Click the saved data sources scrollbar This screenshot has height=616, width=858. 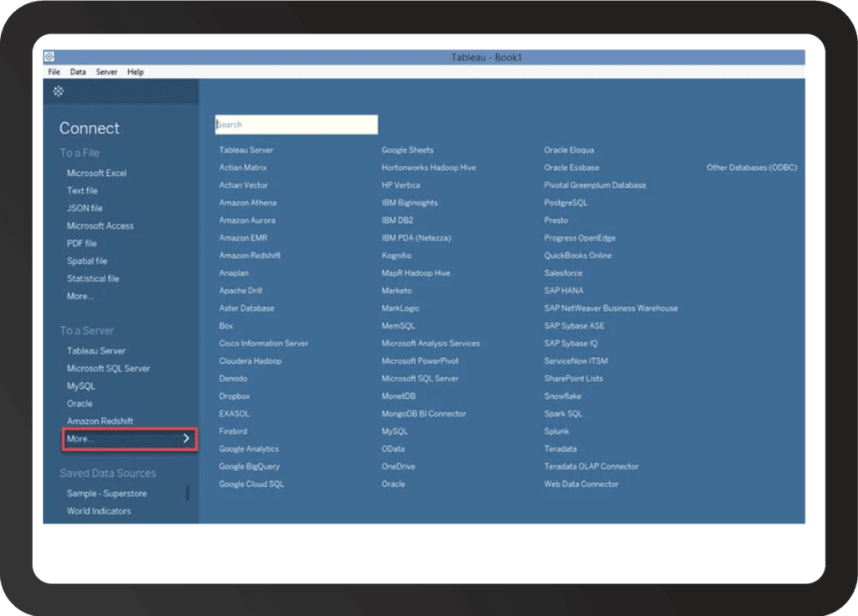click(187, 492)
